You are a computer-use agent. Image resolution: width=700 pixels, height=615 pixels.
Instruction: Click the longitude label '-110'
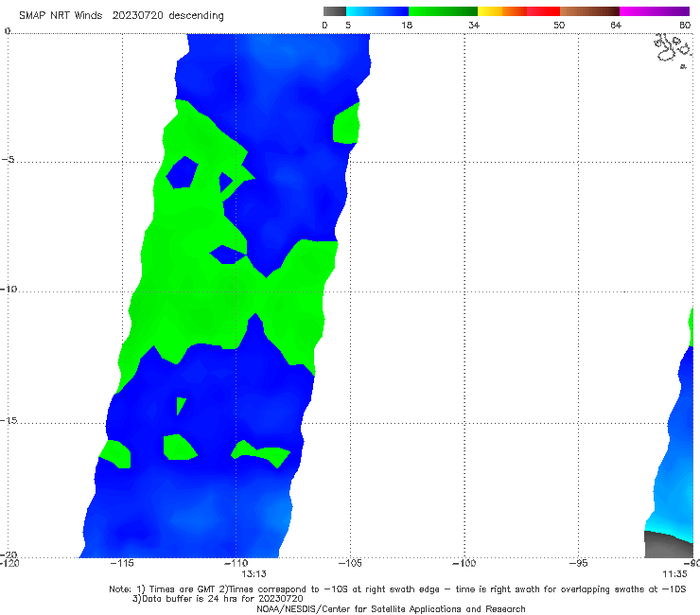click(x=236, y=563)
